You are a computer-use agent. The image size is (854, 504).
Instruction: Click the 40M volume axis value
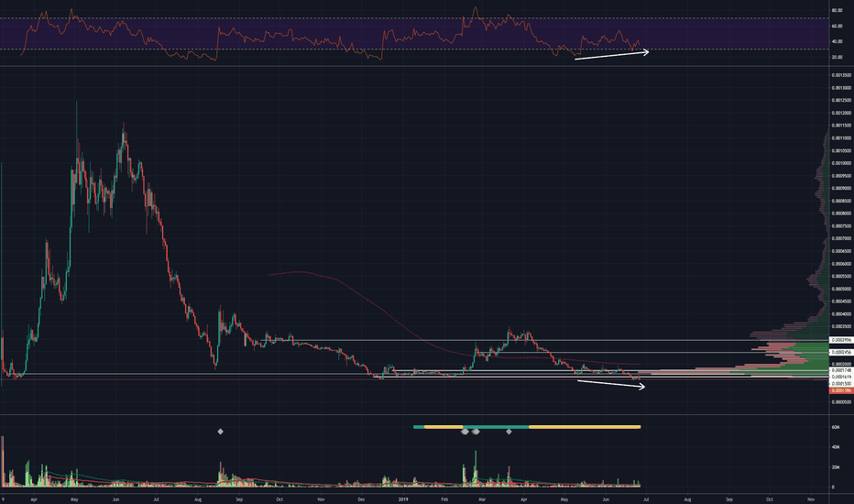tap(836, 447)
